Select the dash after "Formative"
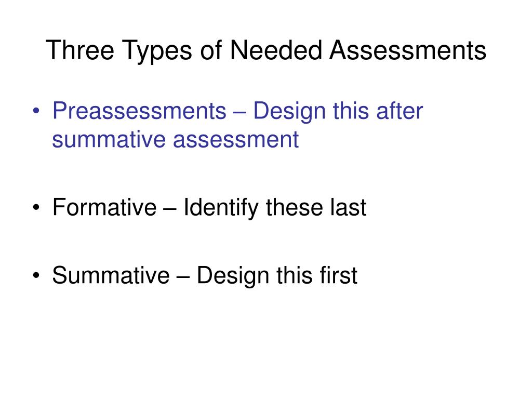532x399 pixels. point(170,208)
